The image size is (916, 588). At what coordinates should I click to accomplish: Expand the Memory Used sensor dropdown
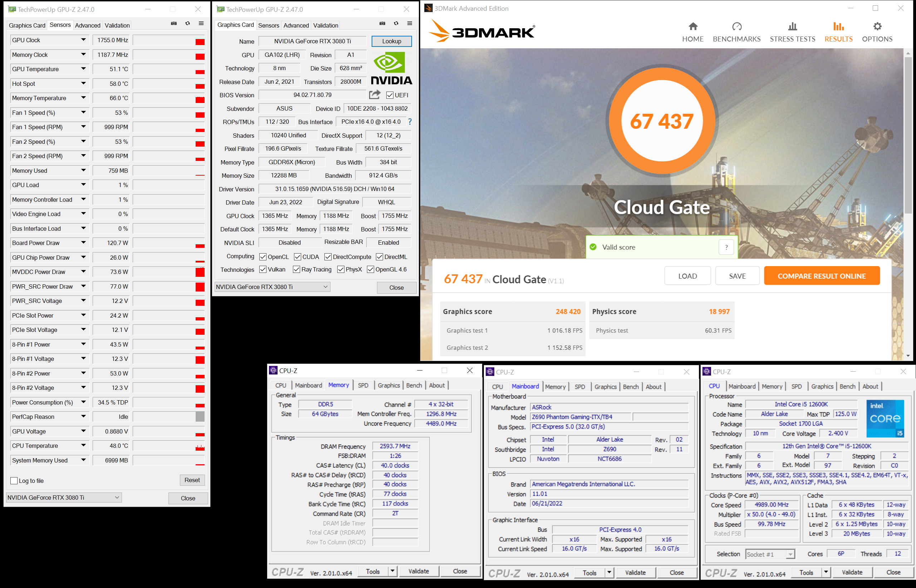tap(83, 170)
